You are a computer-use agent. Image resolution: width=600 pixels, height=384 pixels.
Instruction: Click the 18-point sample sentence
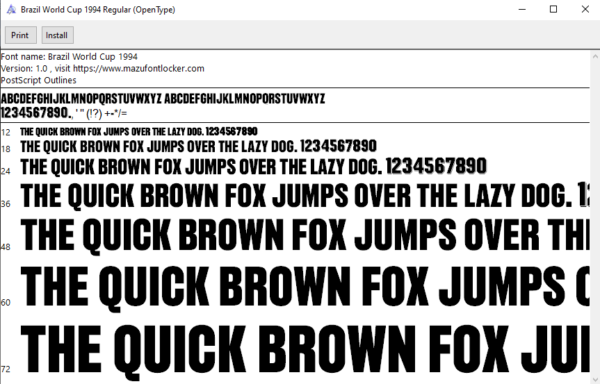click(x=198, y=146)
